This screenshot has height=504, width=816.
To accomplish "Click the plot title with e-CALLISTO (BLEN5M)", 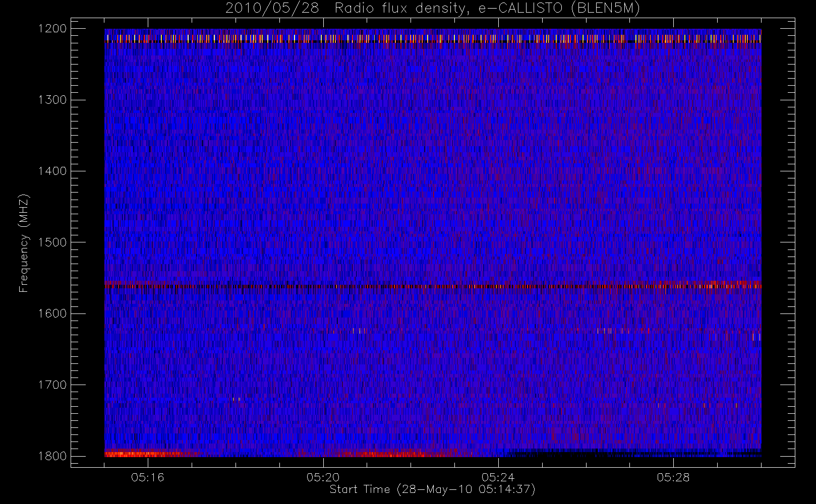I will pos(433,9).
